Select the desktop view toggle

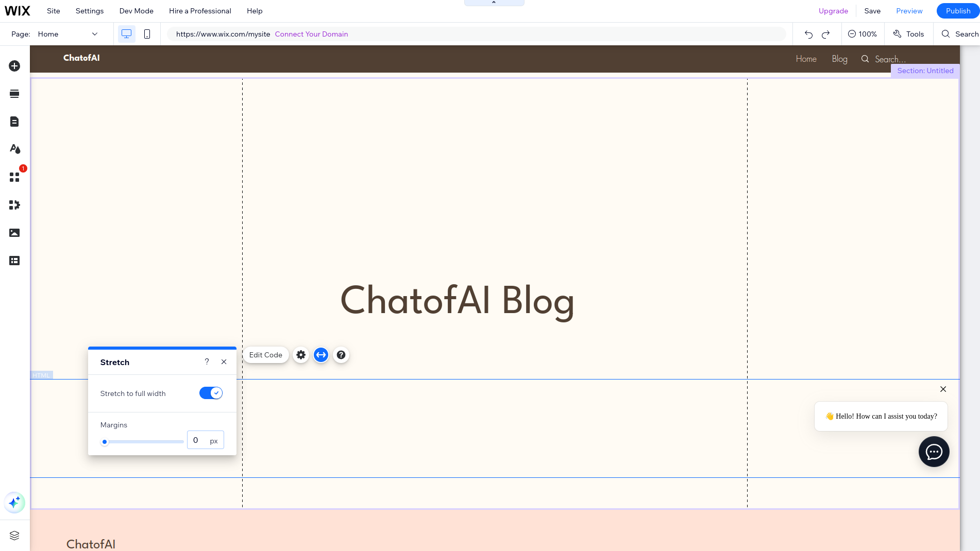(x=126, y=34)
